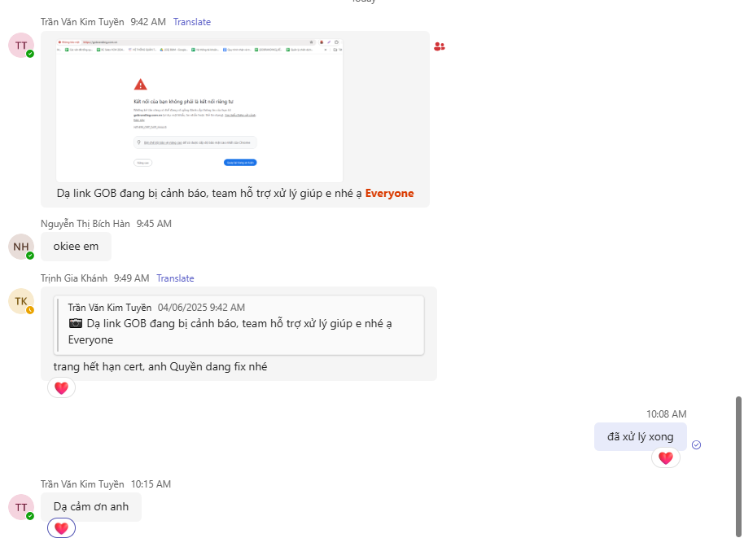744x560 pixels.
Task: Click the chat vertical scrollbar thumb
Action: pos(739,466)
